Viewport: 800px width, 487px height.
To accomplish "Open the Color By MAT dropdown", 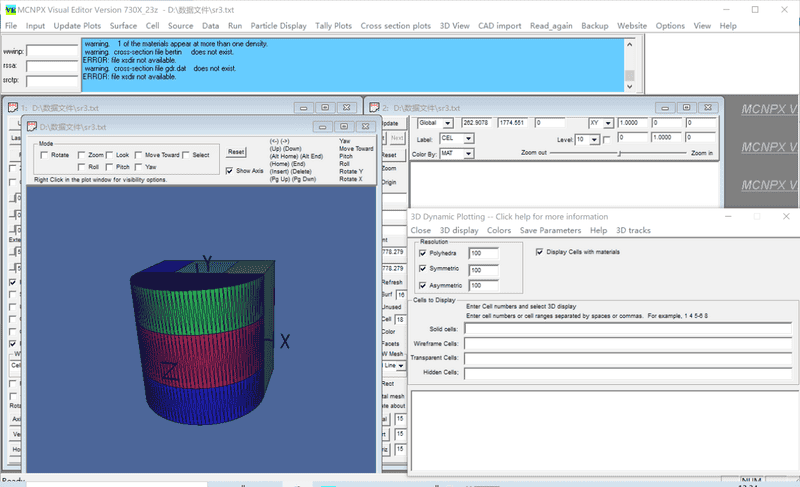I will 469,154.
